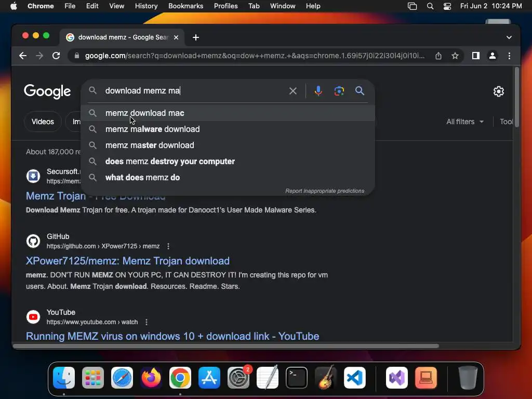Click the menu bar date and time
The height and width of the screenshot is (399, 532).
(491, 6)
